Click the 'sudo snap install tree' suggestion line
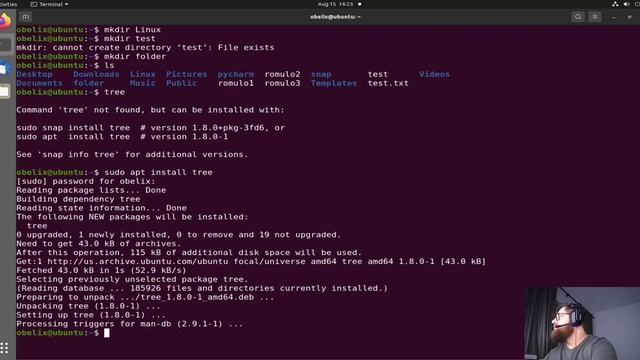The width and height of the screenshot is (640, 360). 151,128
